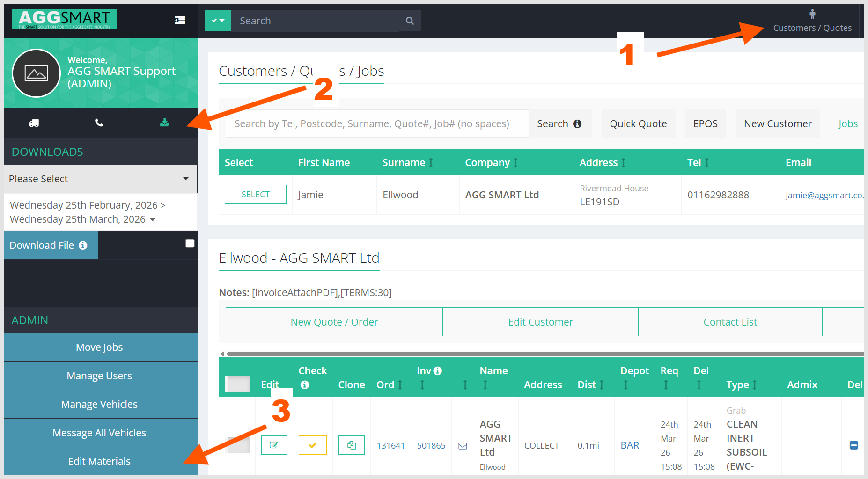Click the info icon on Search button
868x479 pixels.
click(x=577, y=123)
